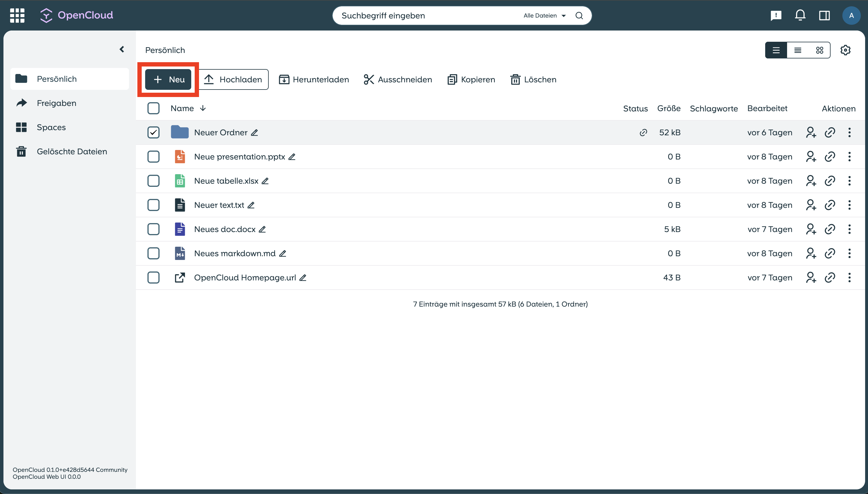Screen dimensions: 868x494
Task: Open view settings gear icon
Action: (845, 50)
